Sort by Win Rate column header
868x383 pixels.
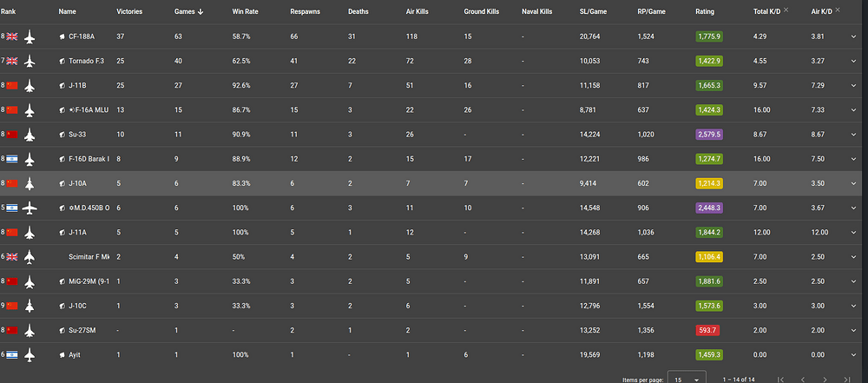pos(246,11)
